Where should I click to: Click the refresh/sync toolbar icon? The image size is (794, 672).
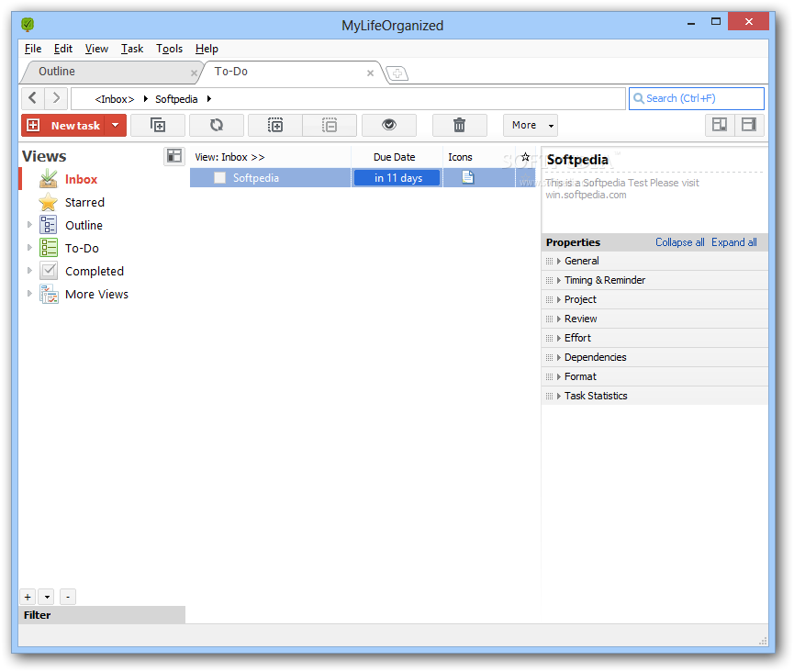(217, 125)
